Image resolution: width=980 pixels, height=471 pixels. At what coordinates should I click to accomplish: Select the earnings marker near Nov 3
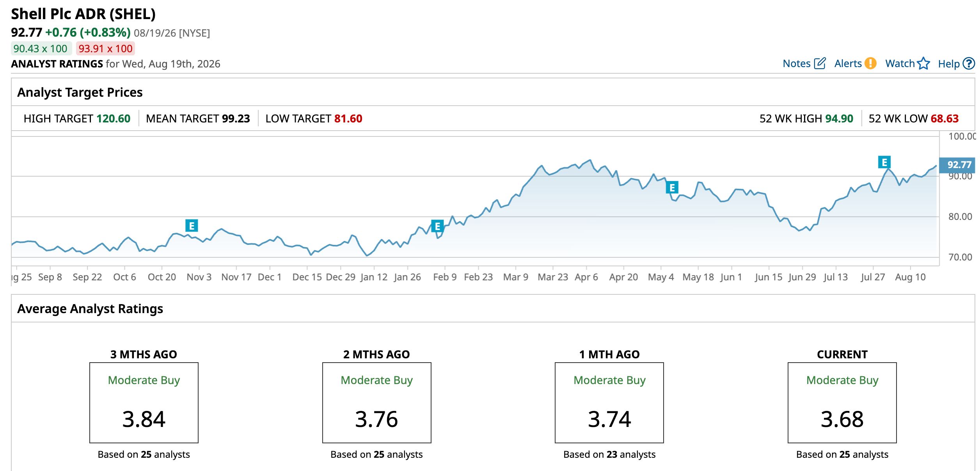click(x=192, y=225)
